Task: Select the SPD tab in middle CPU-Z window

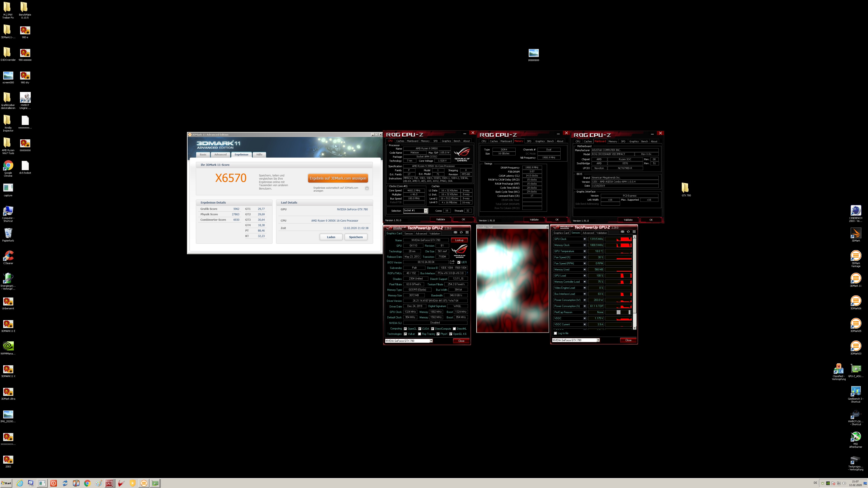Action: point(529,141)
